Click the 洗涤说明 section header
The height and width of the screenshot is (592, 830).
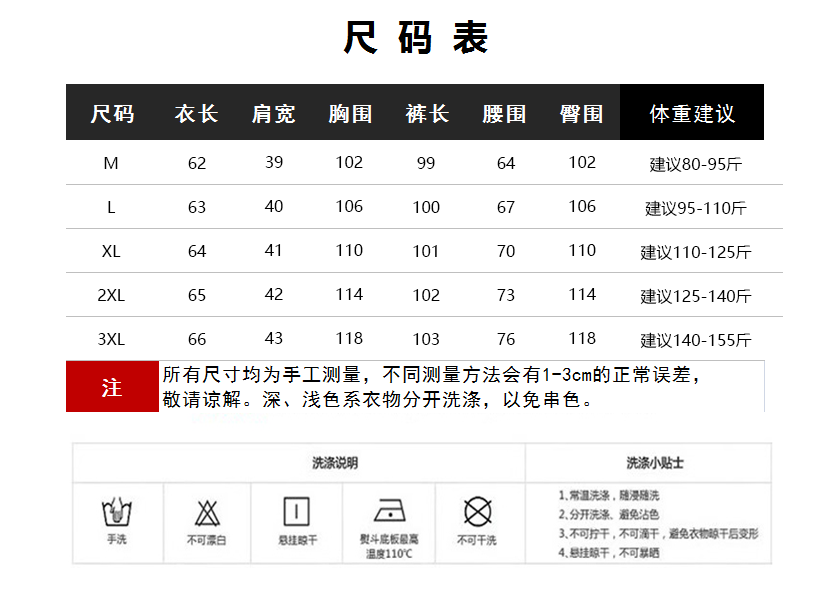(335, 463)
